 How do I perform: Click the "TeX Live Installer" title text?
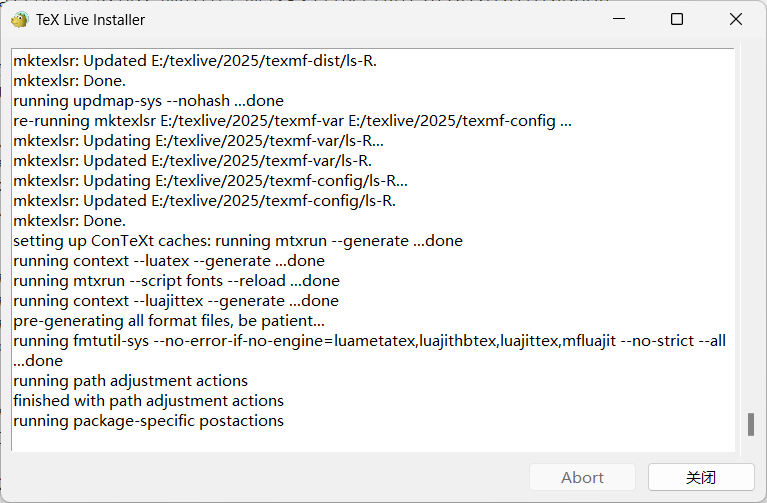[x=90, y=20]
